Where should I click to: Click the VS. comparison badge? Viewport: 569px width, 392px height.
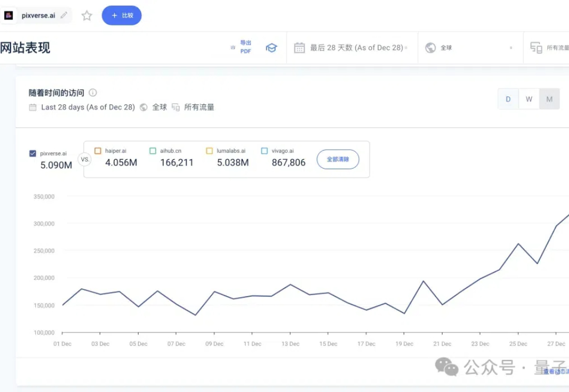[85, 159]
